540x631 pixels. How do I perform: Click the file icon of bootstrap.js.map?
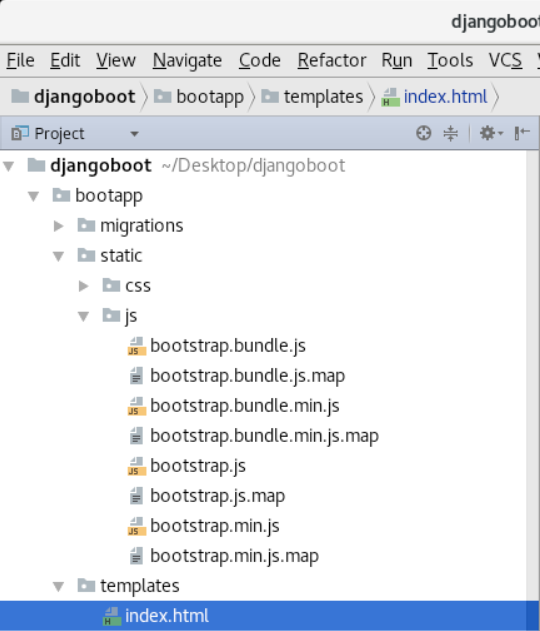[x=136, y=496]
